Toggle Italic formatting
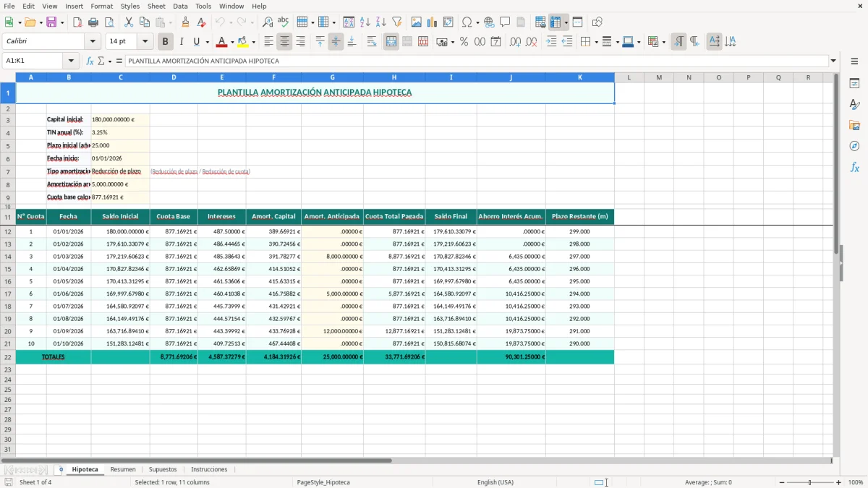Image resolution: width=868 pixels, height=488 pixels. click(x=182, y=42)
